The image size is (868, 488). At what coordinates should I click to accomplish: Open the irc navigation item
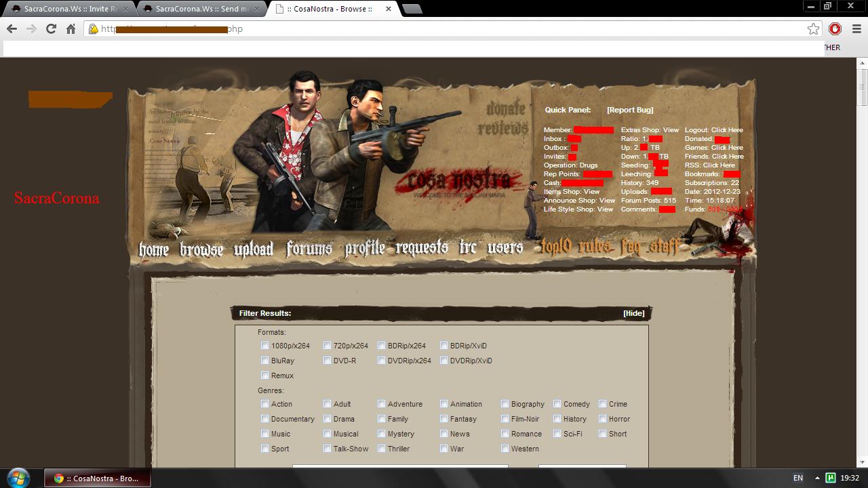[x=468, y=247]
